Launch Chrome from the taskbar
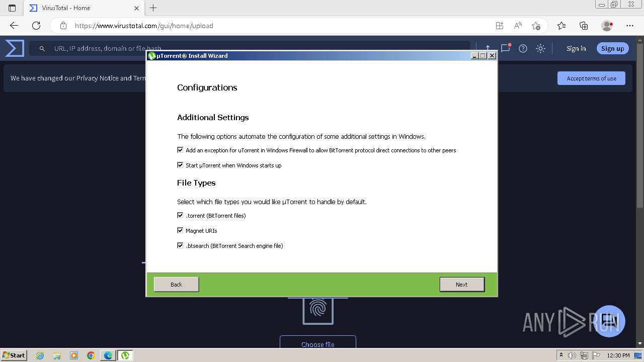Viewport: 644px width, 362px height. pyautogui.click(x=91, y=355)
